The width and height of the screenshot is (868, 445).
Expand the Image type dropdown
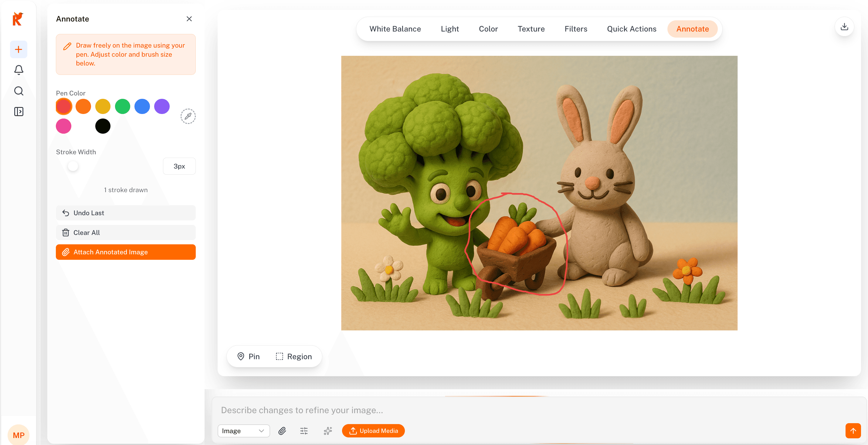point(243,430)
